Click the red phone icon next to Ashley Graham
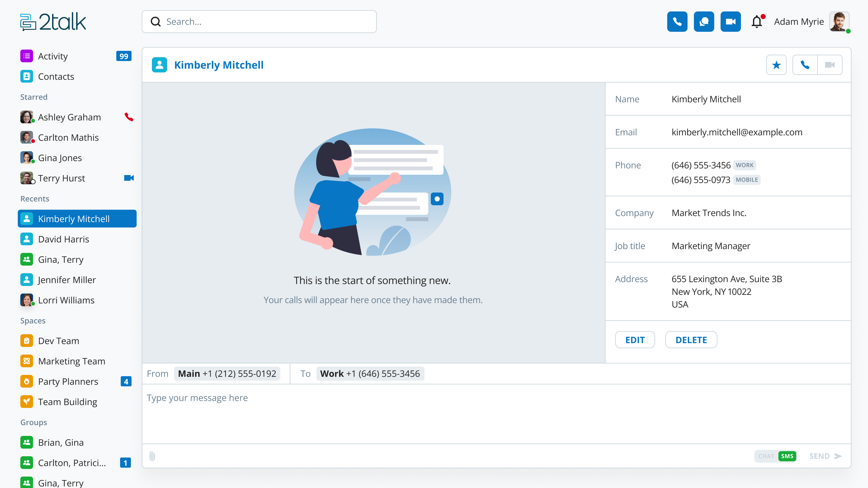 click(x=129, y=117)
